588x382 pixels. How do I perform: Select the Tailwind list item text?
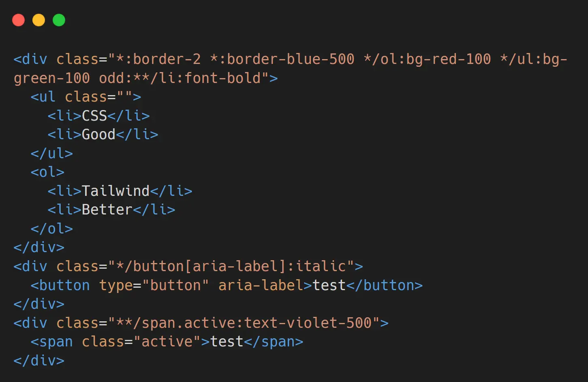(x=115, y=191)
